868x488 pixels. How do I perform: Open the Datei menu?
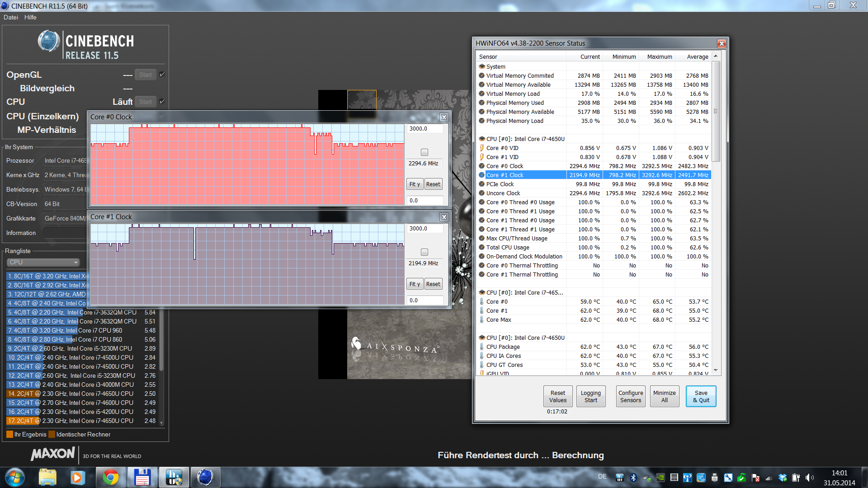[x=11, y=17]
